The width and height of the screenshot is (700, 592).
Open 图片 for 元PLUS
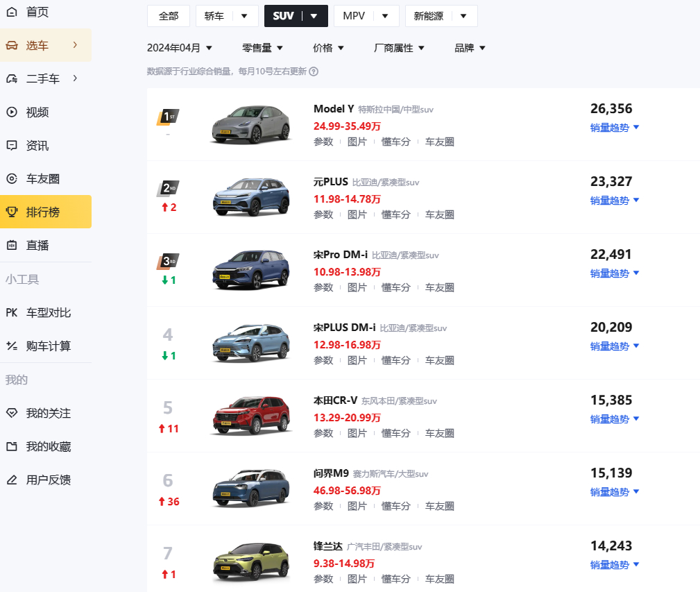[357, 214]
